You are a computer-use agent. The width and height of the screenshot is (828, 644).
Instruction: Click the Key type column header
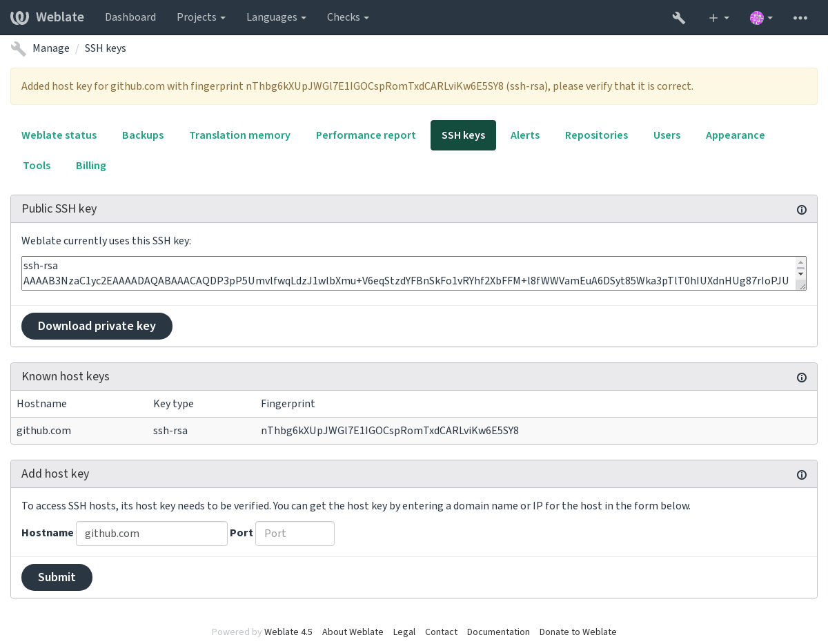pyautogui.click(x=173, y=404)
